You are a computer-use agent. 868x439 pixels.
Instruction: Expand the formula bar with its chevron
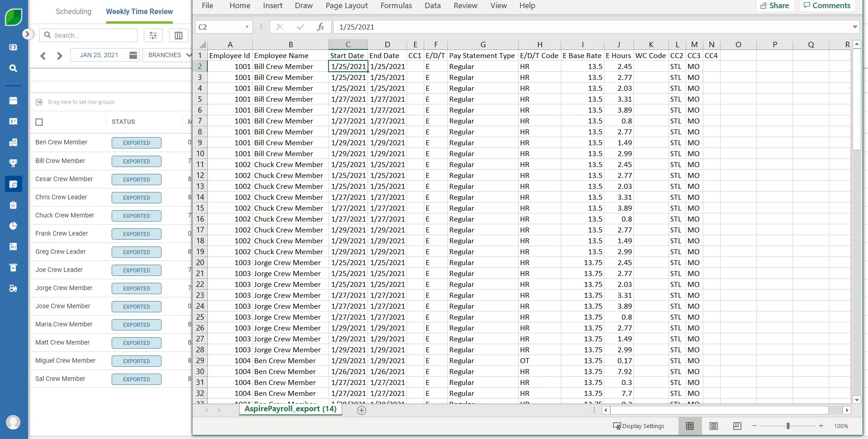(x=855, y=27)
